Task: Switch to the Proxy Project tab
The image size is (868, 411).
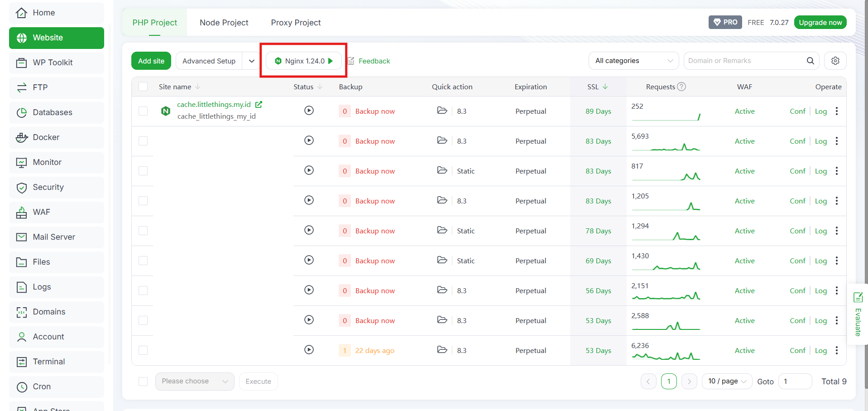Action: [296, 23]
